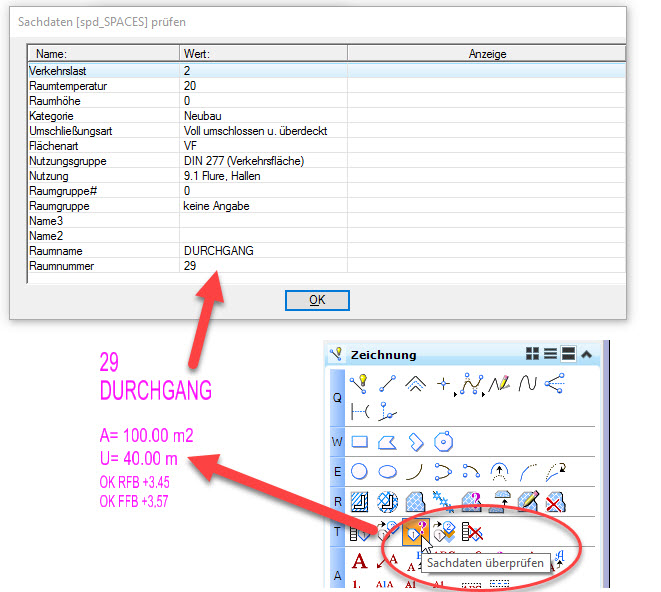Switch the Zeichnung toolbox to panel view
Viewport: 661px width, 592px height.
(x=568, y=354)
